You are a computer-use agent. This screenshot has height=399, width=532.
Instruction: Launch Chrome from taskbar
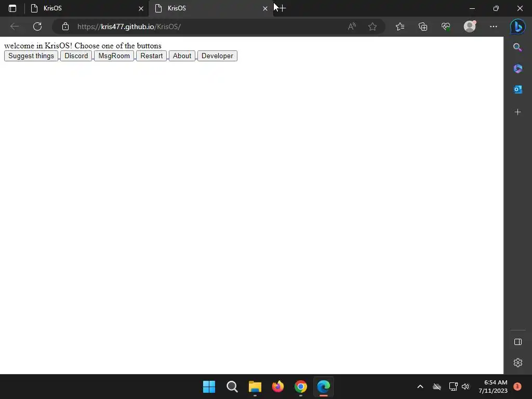coord(301,387)
